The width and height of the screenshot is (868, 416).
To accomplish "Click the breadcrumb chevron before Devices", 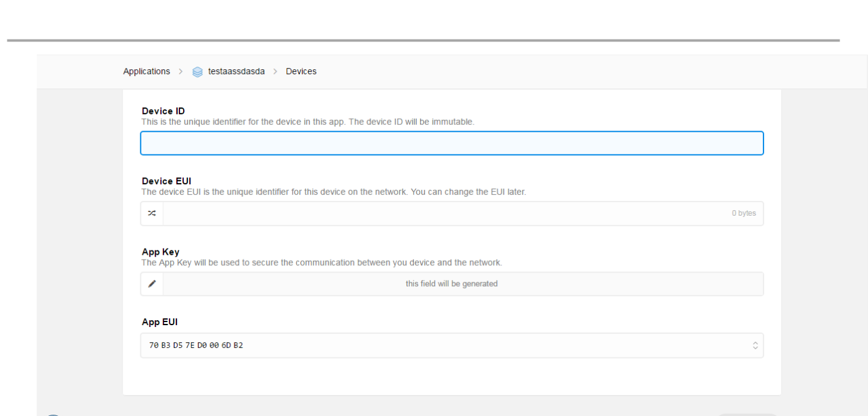I will pos(275,72).
